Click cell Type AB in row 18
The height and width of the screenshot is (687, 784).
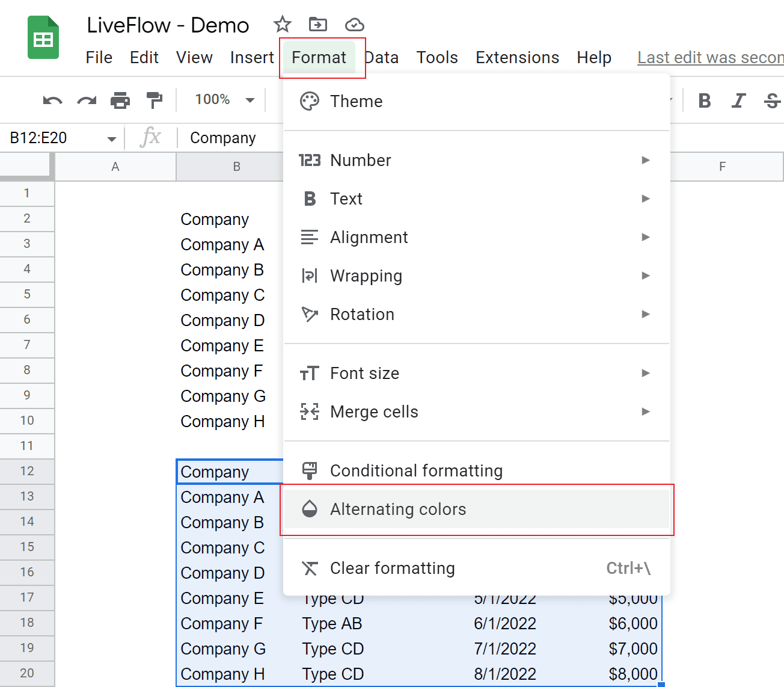pos(332,624)
